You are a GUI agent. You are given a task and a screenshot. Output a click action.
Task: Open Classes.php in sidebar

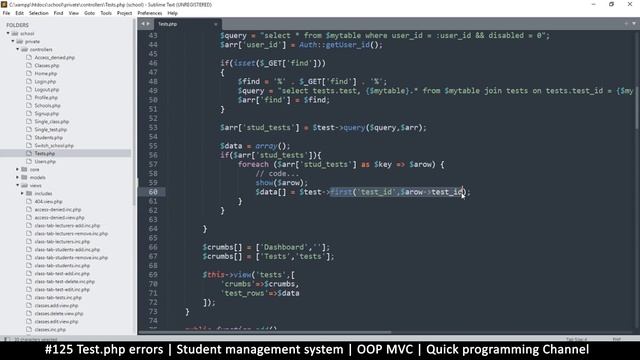click(x=47, y=66)
